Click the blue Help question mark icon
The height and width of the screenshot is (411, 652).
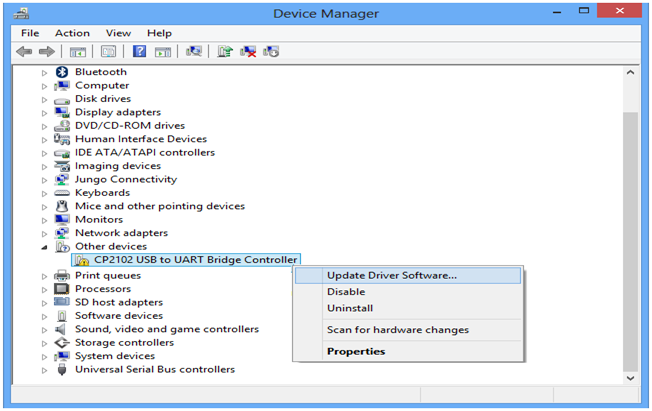[x=139, y=51]
